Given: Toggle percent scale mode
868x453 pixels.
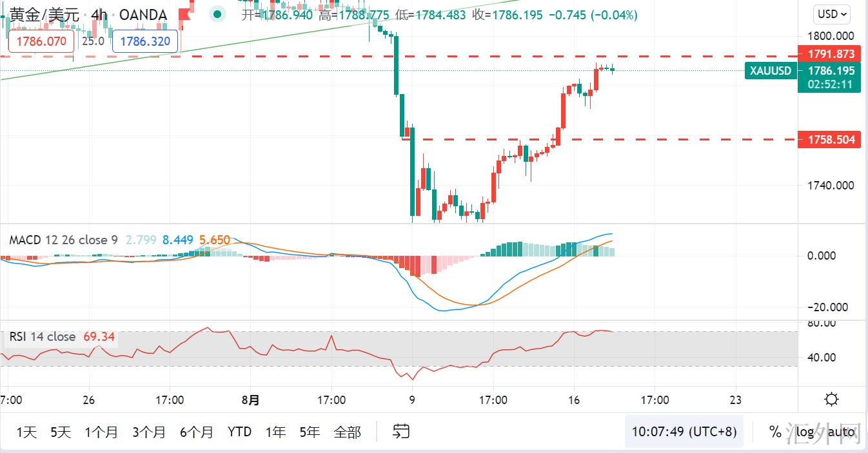Looking at the screenshot, I should point(774,431).
